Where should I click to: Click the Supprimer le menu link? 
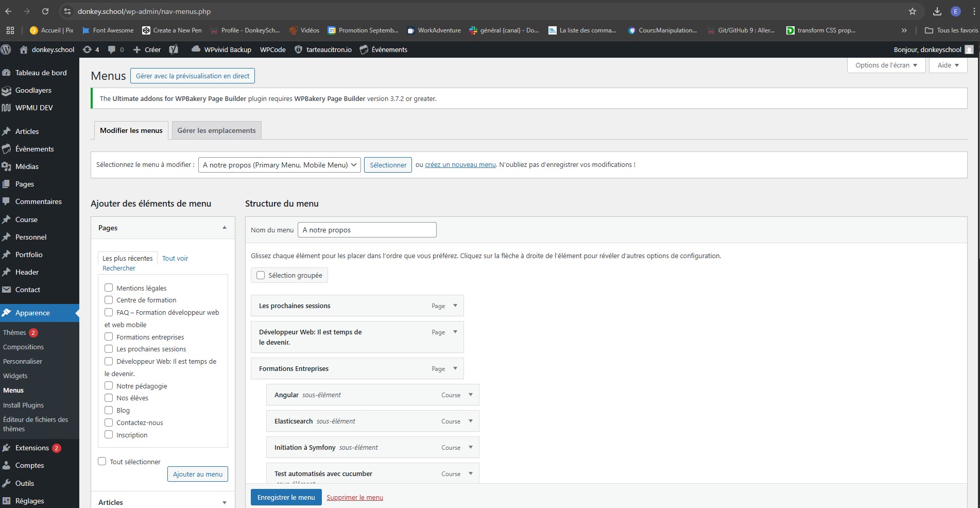355,497
